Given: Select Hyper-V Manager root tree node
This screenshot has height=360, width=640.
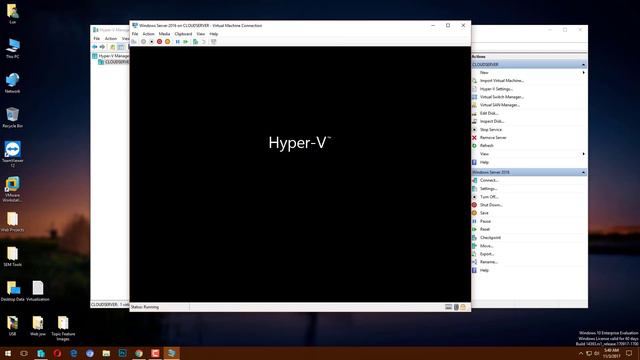Looking at the screenshot, I should click(x=110, y=56).
